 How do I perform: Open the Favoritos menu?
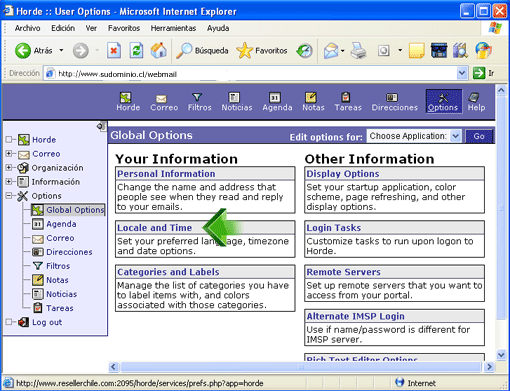click(124, 28)
